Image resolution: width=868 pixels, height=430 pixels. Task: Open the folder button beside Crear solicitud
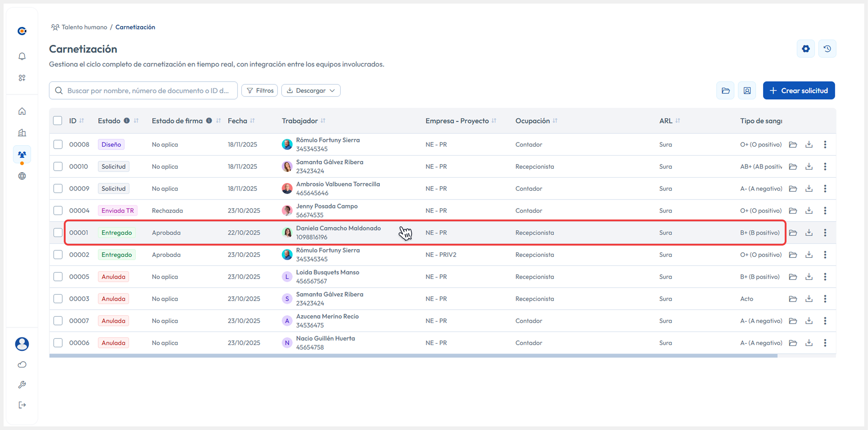pyautogui.click(x=725, y=91)
